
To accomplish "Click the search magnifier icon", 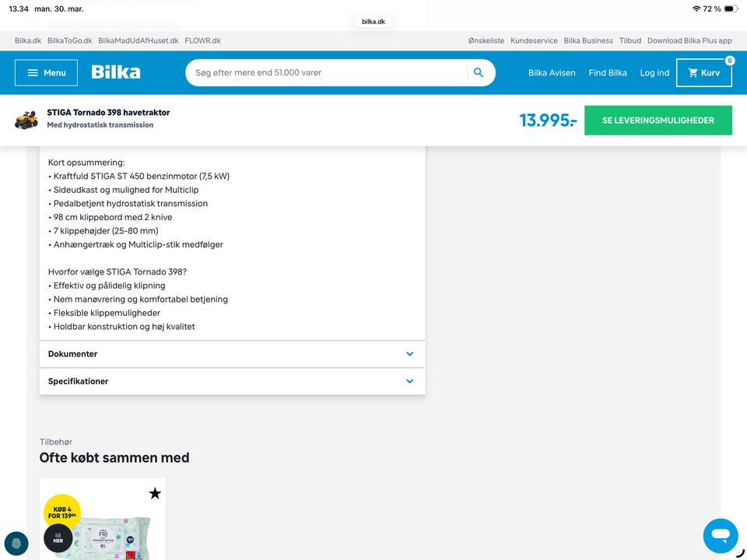I will coord(479,73).
